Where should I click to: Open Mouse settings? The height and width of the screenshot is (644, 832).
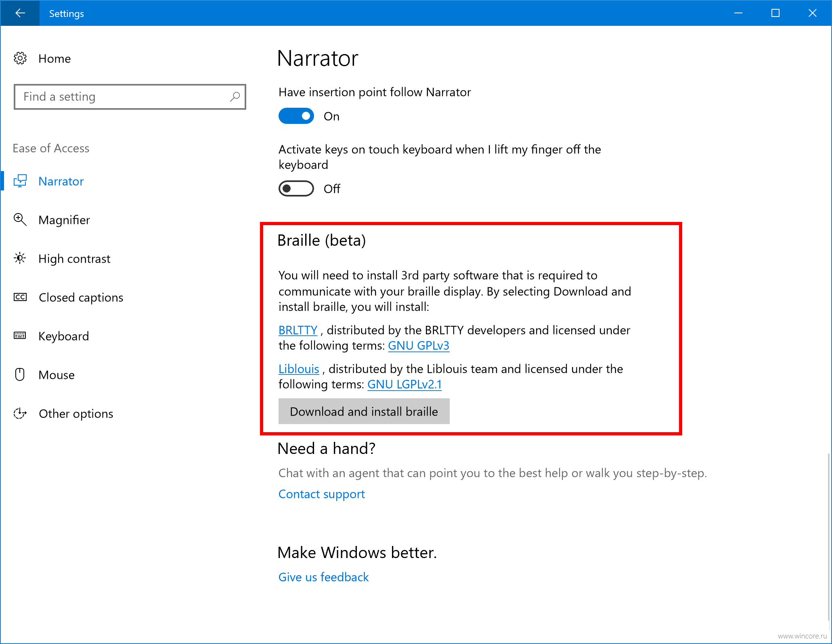[57, 375]
